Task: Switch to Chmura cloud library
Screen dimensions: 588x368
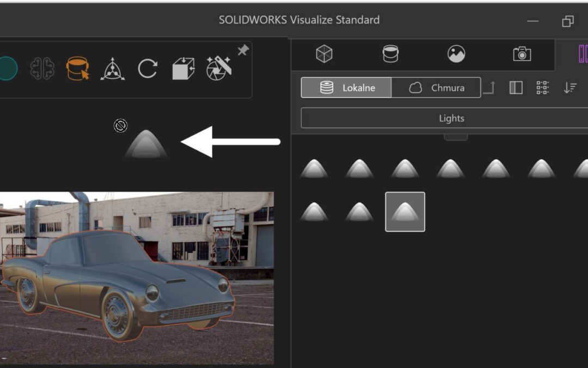Action: tap(436, 88)
